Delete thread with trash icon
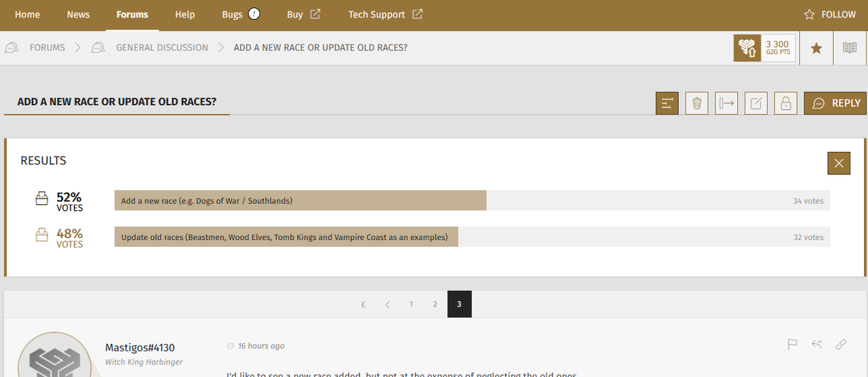This screenshot has height=377, width=868. pos(696,103)
